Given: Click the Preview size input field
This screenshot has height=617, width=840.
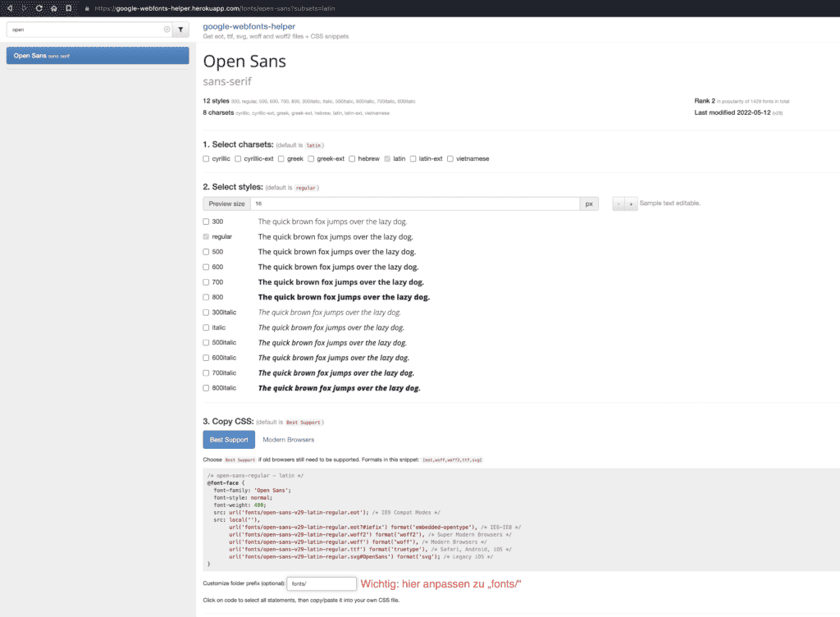Looking at the screenshot, I should point(415,203).
